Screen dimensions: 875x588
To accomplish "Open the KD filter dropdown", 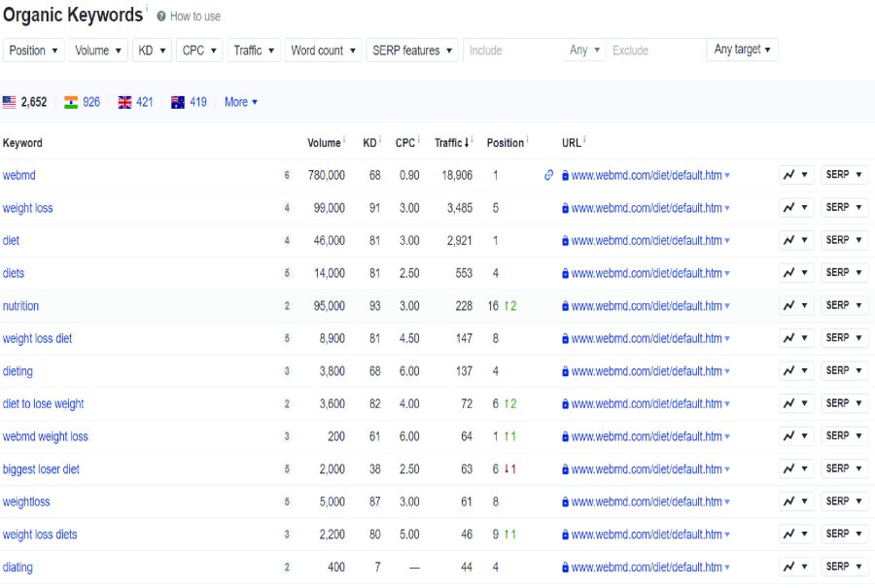I will [x=152, y=51].
